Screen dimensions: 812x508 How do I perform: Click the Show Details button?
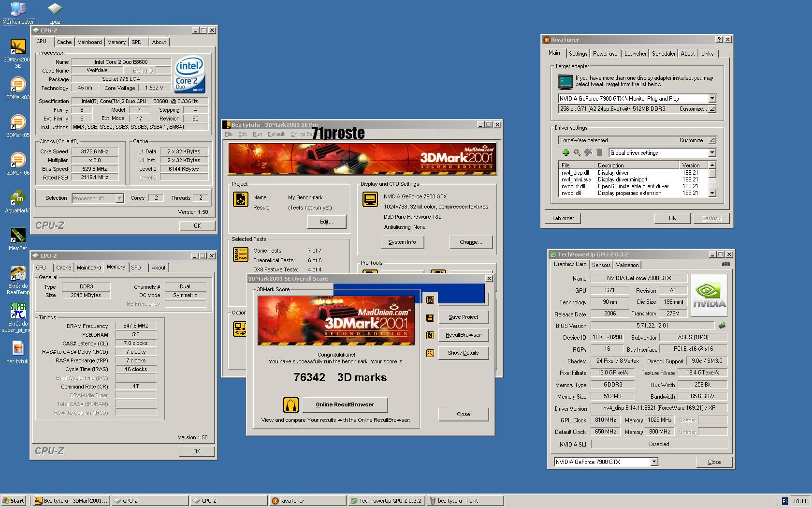point(463,353)
